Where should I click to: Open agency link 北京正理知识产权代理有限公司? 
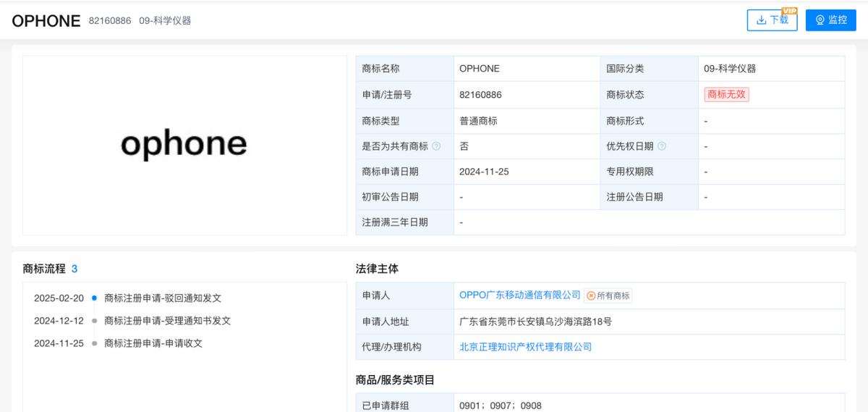526,347
